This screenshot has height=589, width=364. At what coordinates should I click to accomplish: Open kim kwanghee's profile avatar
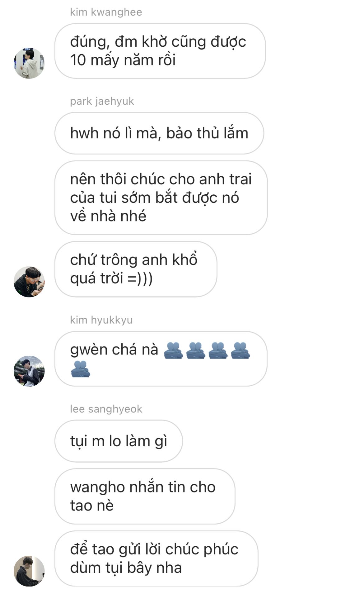29,63
